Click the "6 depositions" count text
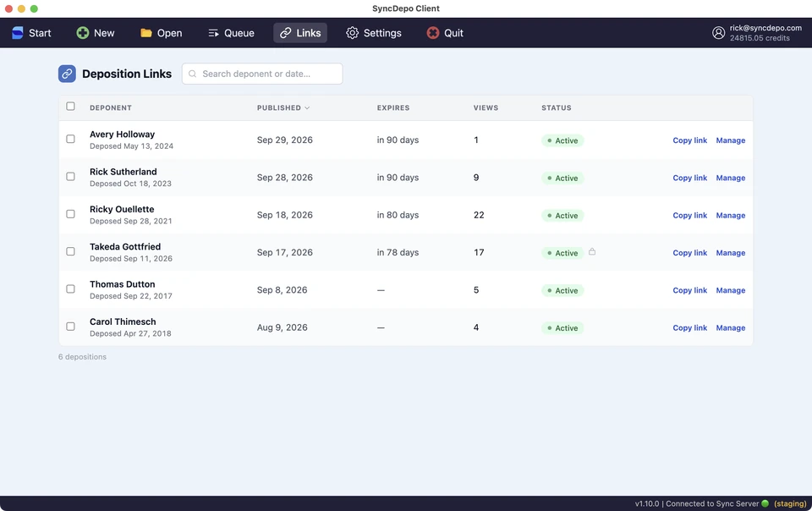This screenshot has width=812, height=511. [x=82, y=357]
